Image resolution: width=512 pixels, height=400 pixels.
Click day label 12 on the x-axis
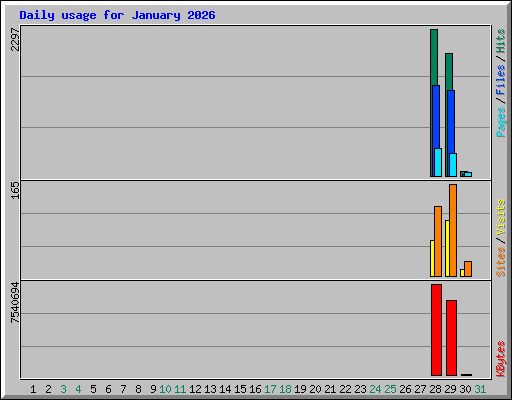pyautogui.click(x=195, y=389)
